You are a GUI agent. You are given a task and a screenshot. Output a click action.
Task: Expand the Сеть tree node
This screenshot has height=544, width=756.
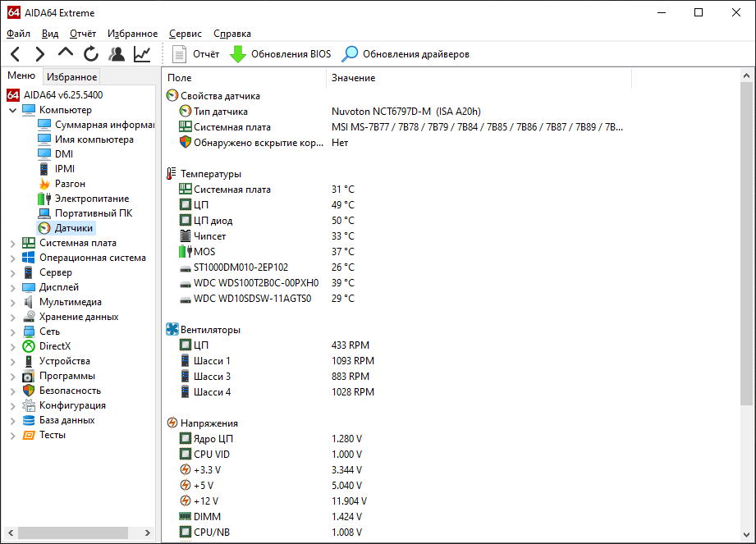pos(13,332)
